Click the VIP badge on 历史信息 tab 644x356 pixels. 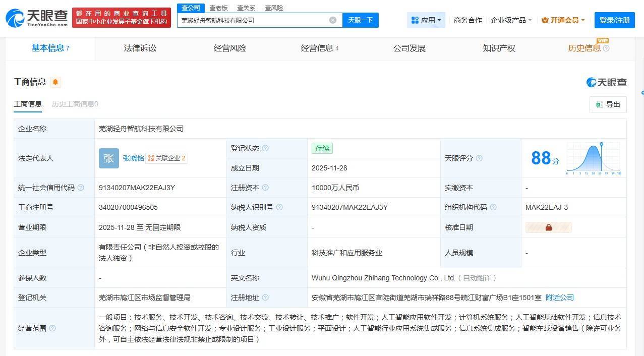tap(604, 42)
